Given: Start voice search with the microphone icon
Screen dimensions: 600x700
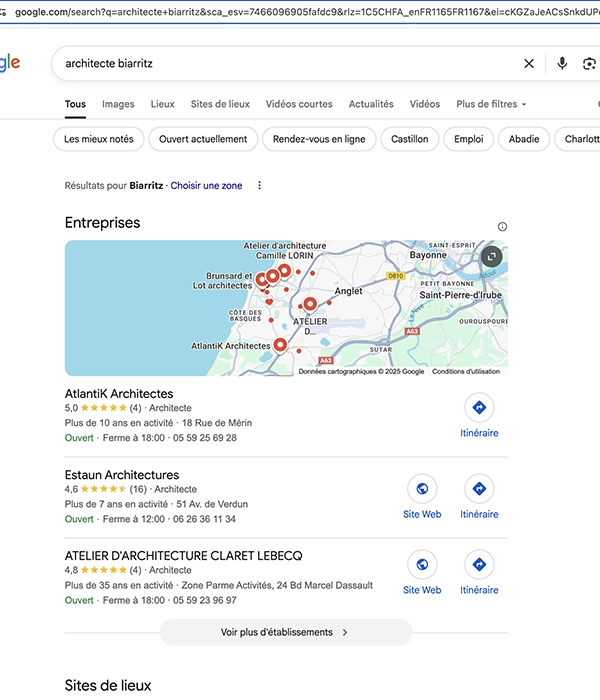Looking at the screenshot, I should [562, 63].
